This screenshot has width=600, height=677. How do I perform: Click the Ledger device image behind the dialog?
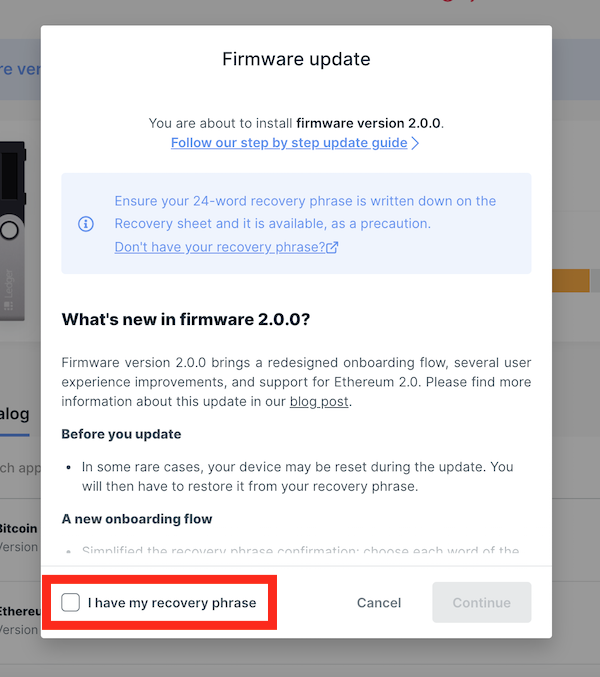[x=13, y=231]
